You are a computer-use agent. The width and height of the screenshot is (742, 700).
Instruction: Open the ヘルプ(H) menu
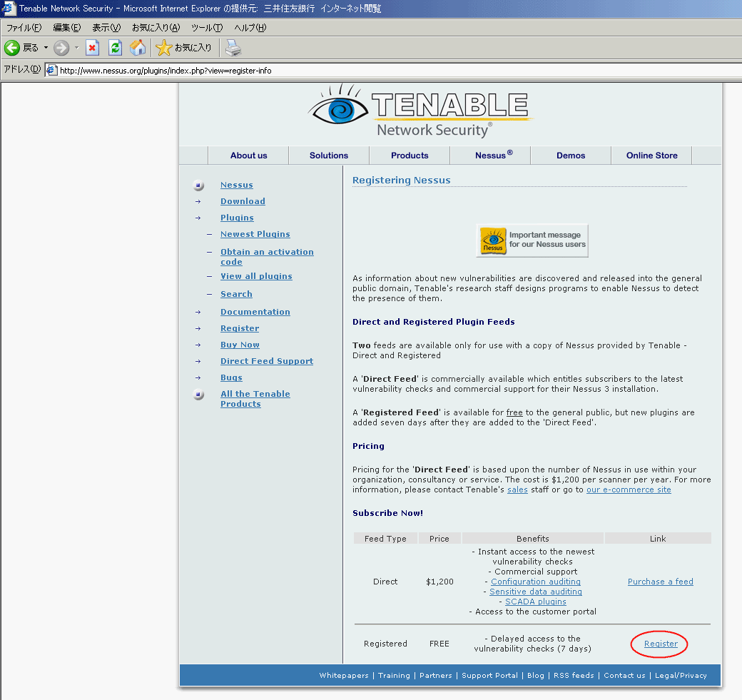[250, 27]
